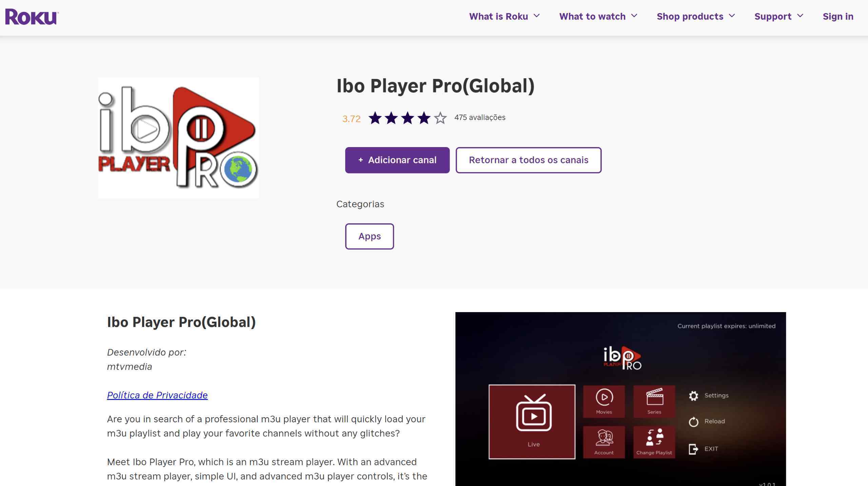
Task: Click the Change Playlist icon tile
Action: [654, 442]
